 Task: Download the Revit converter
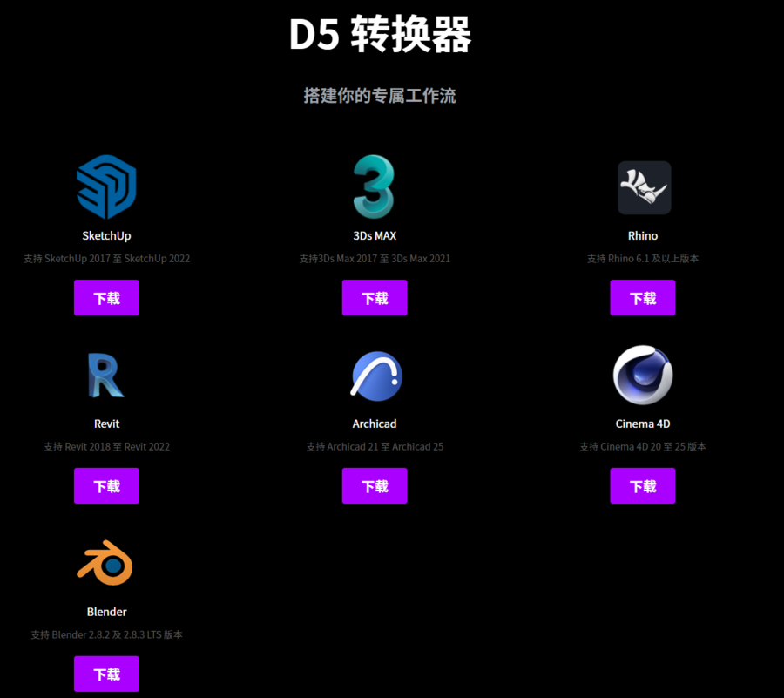[x=106, y=486]
